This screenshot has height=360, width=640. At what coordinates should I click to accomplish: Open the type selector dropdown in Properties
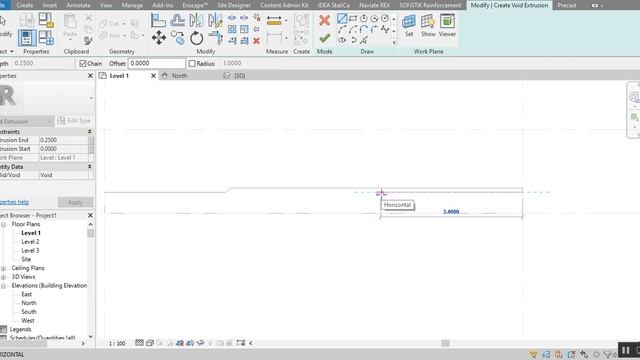pyautogui.click(x=91, y=98)
